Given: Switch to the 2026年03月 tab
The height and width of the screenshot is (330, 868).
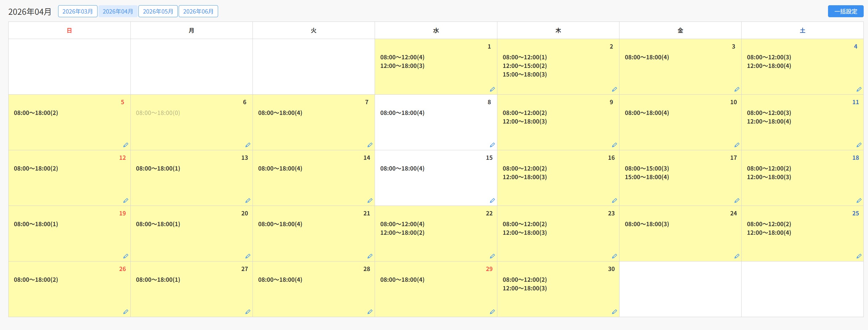Looking at the screenshot, I should (78, 11).
